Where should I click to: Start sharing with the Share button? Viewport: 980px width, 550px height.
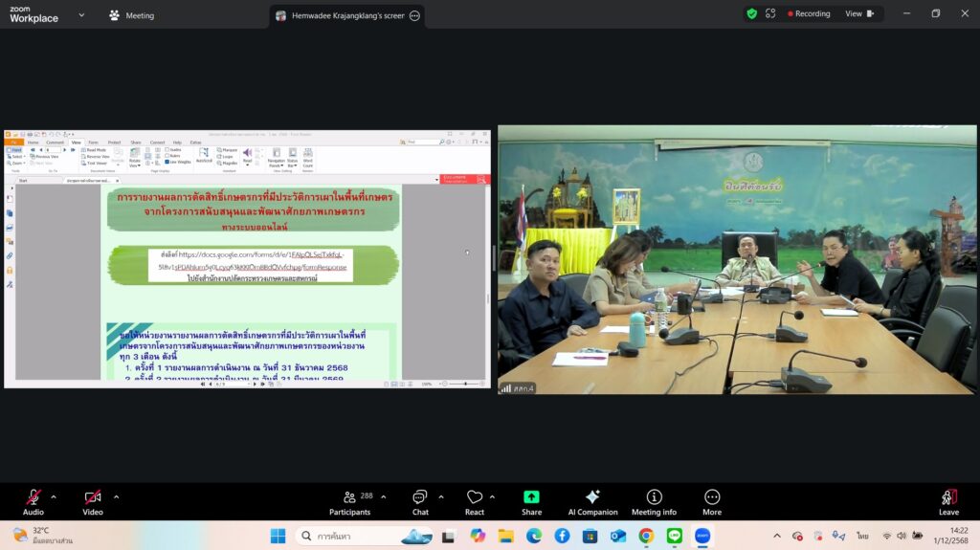531,502
